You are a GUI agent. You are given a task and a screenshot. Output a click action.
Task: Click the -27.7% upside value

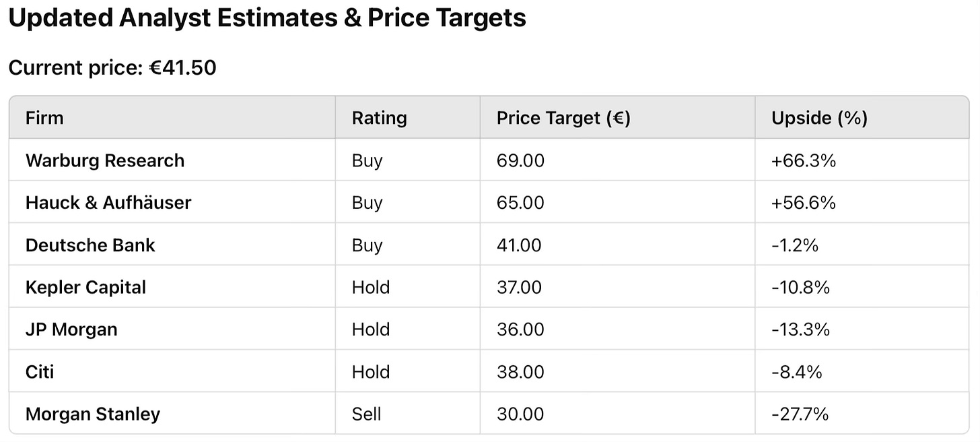[800, 414]
